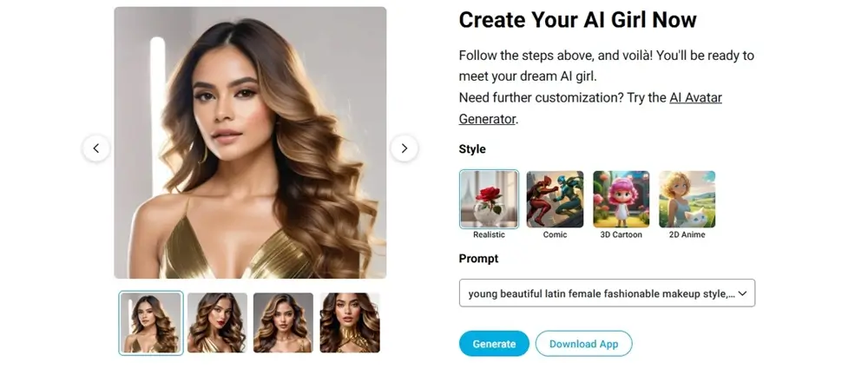Screen dimensions: 868x369
Task: Select the 2D Anime blonde girl icon
Action: tap(687, 199)
